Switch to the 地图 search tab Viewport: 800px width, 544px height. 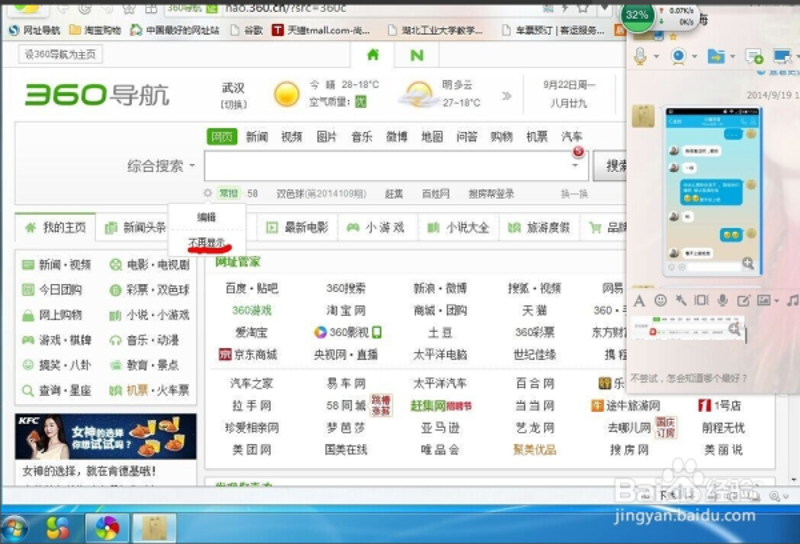click(432, 136)
